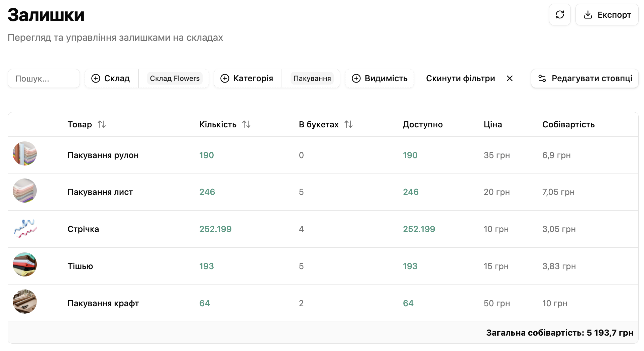
Task: Select the Пакування рулон product name
Action: tap(103, 155)
